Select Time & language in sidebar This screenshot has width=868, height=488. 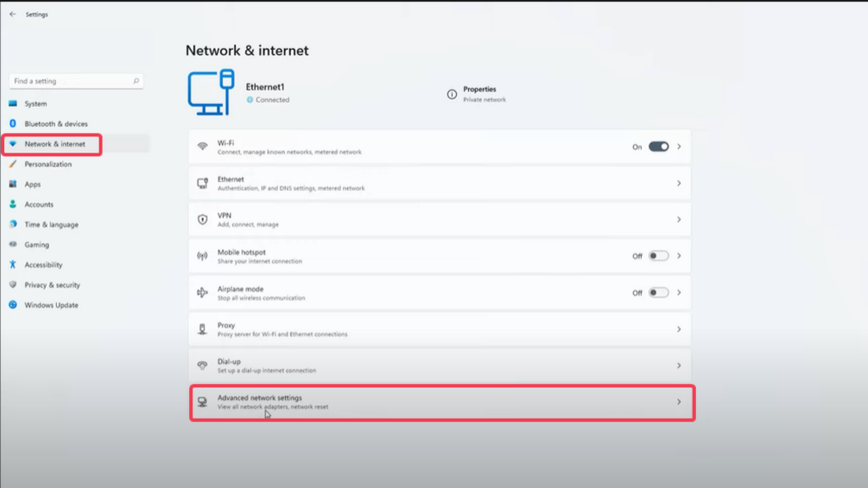(52, 225)
